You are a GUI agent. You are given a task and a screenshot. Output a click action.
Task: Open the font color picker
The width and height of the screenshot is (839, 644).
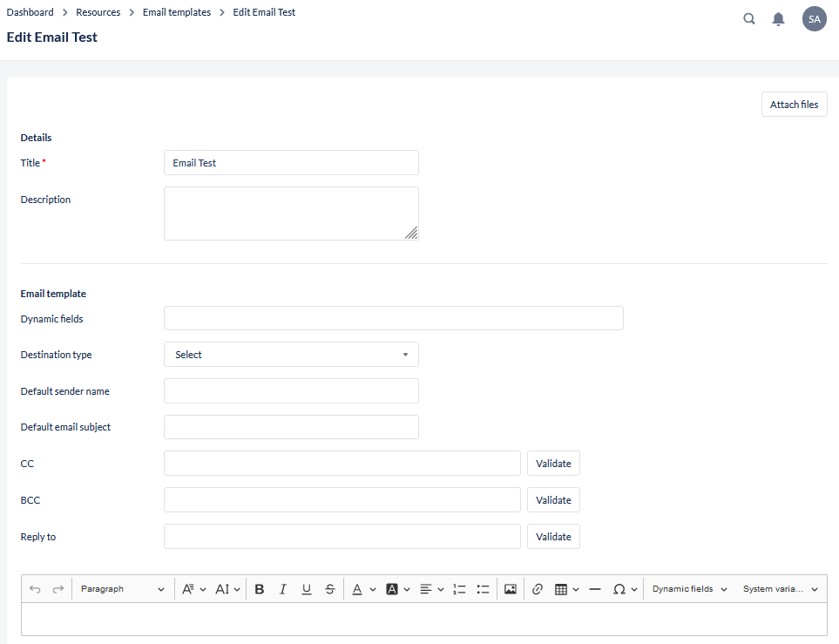pyautogui.click(x=357, y=589)
